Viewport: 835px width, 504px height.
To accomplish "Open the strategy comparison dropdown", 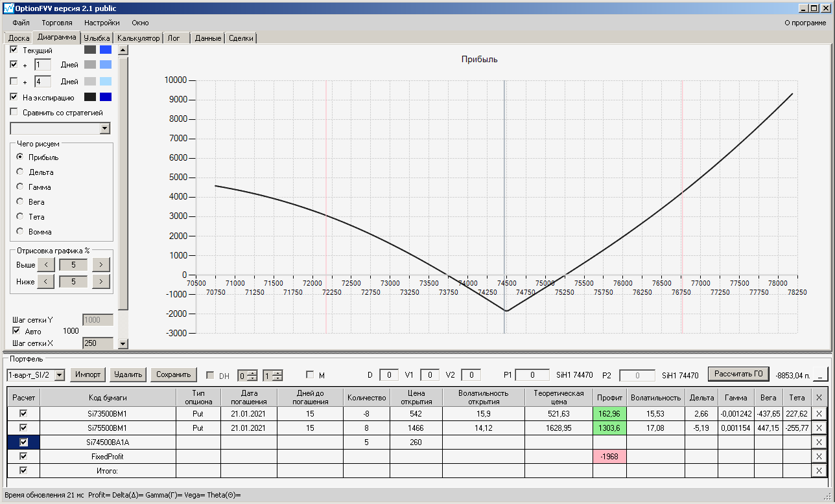I will click(x=105, y=128).
